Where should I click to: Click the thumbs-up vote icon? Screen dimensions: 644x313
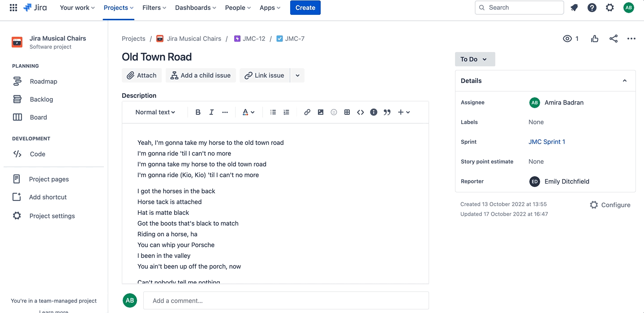click(x=595, y=39)
